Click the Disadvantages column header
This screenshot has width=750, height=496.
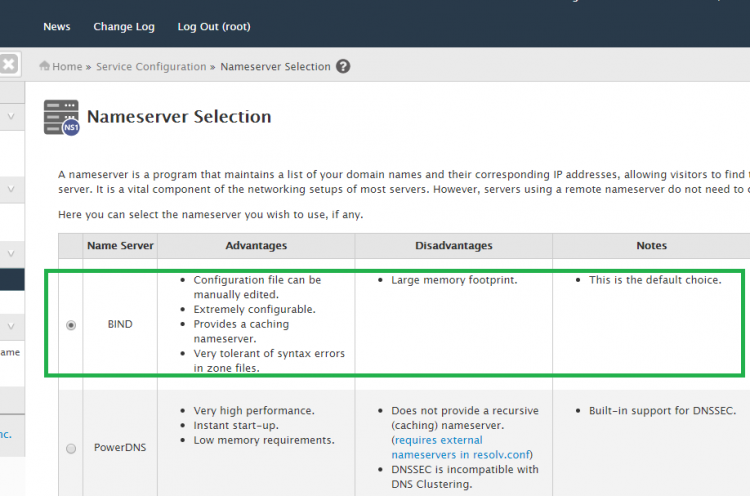pos(453,246)
